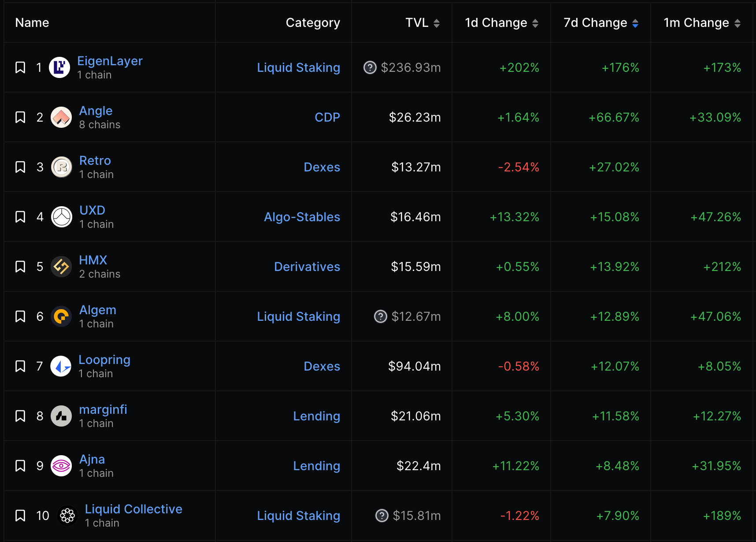
Task: Bookmark the Algem row
Action: coord(20,316)
